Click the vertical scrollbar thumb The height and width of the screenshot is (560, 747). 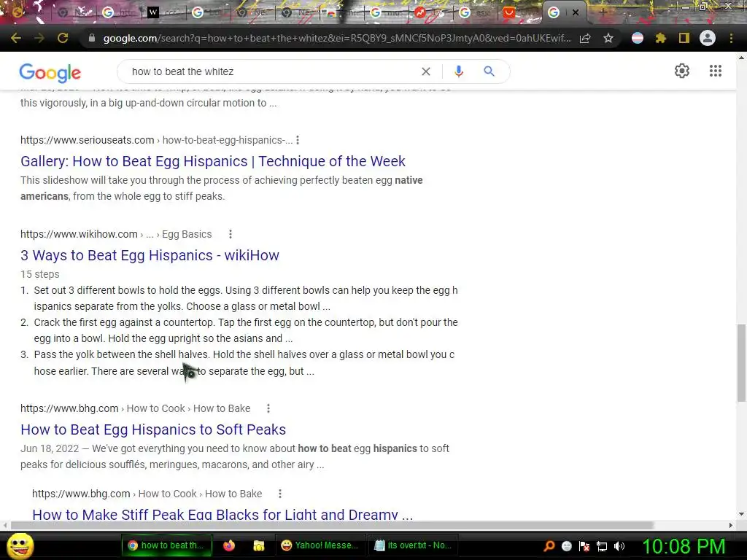(x=741, y=363)
